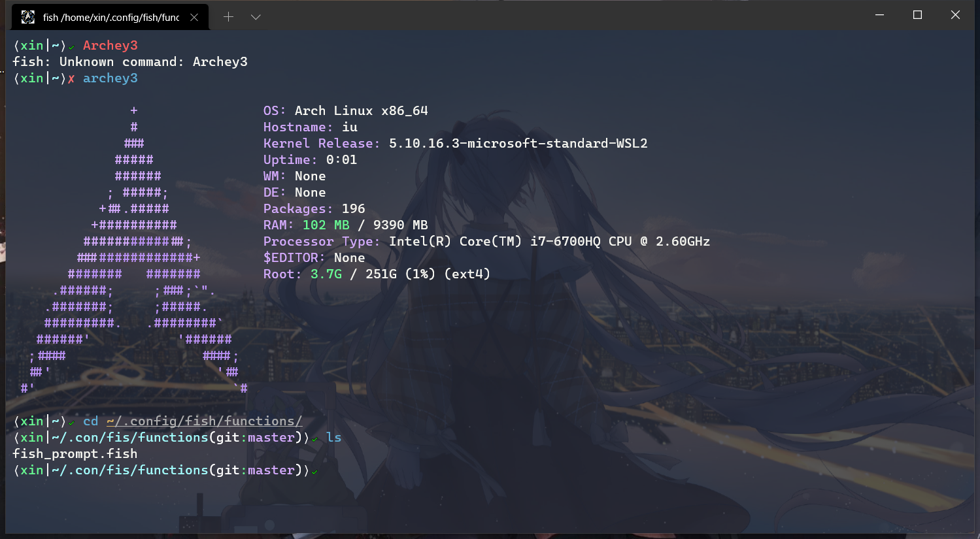
Task: Click the 'ls' command text
Action: (334, 437)
